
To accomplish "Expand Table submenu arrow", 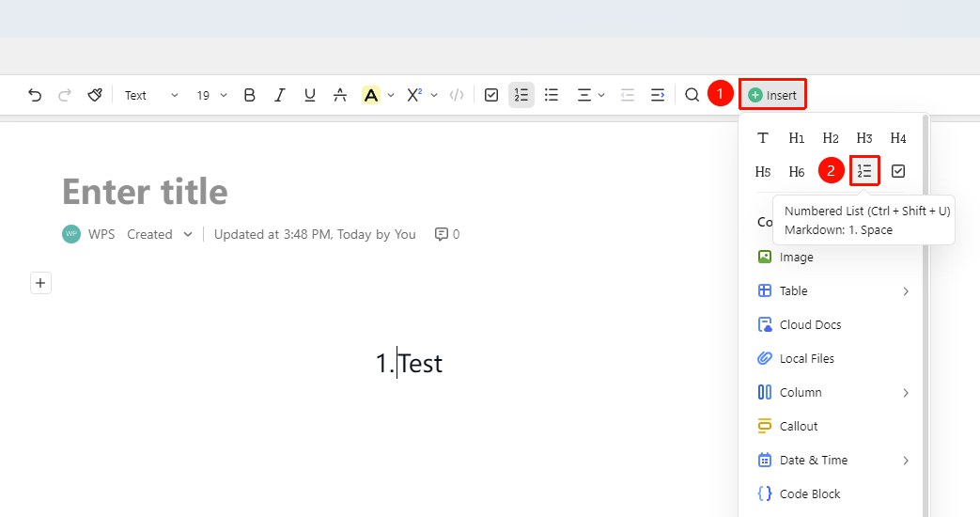I will click(x=906, y=291).
